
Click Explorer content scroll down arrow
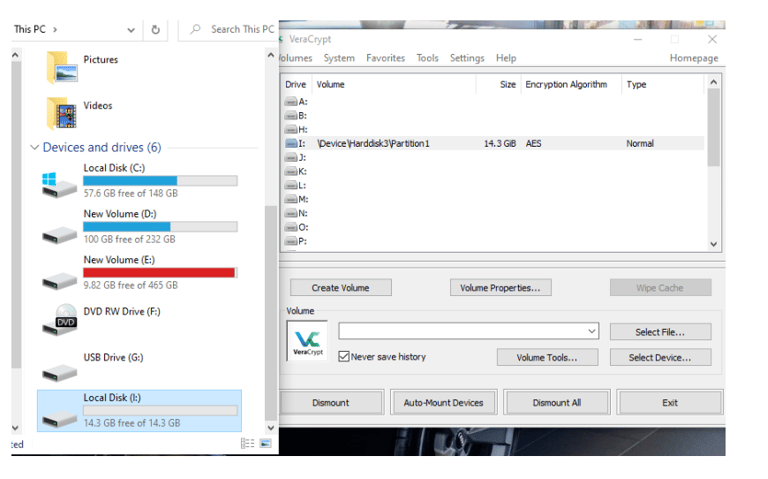pyautogui.click(x=270, y=427)
